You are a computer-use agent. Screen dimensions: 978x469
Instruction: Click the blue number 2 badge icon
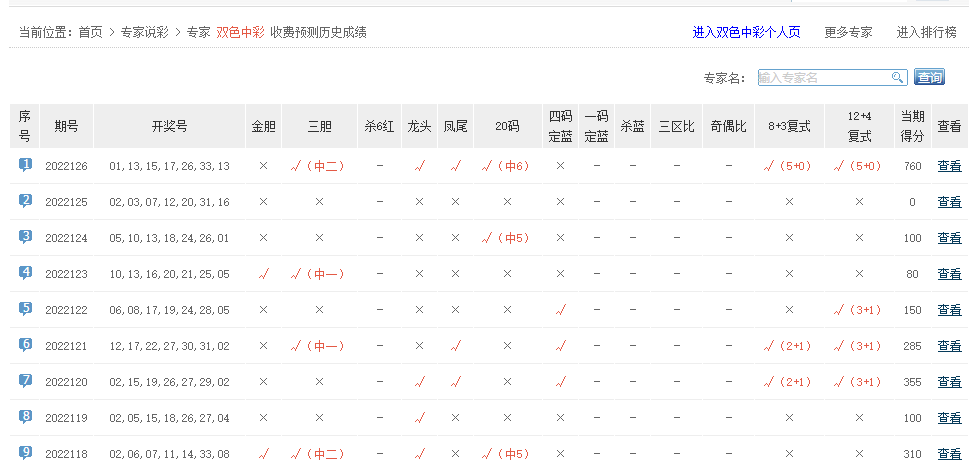(x=25, y=201)
